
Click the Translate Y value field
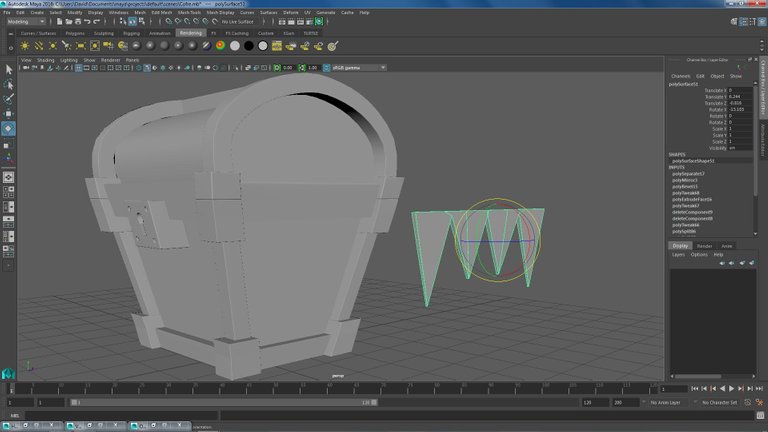point(740,97)
